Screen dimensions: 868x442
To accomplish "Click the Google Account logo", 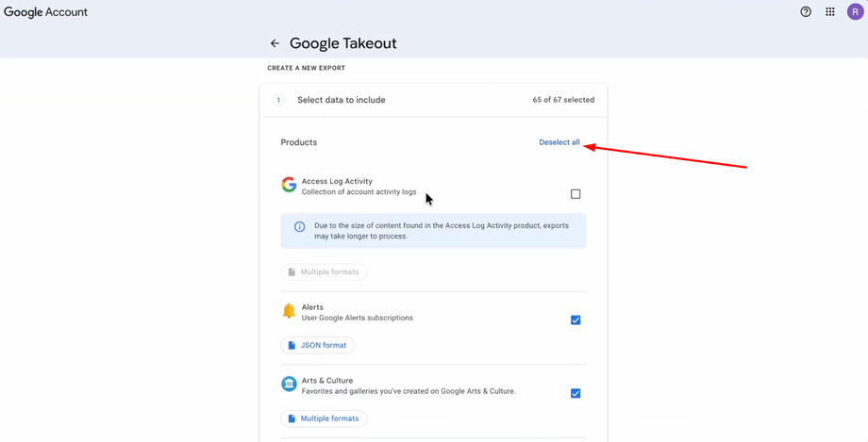I will [46, 12].
